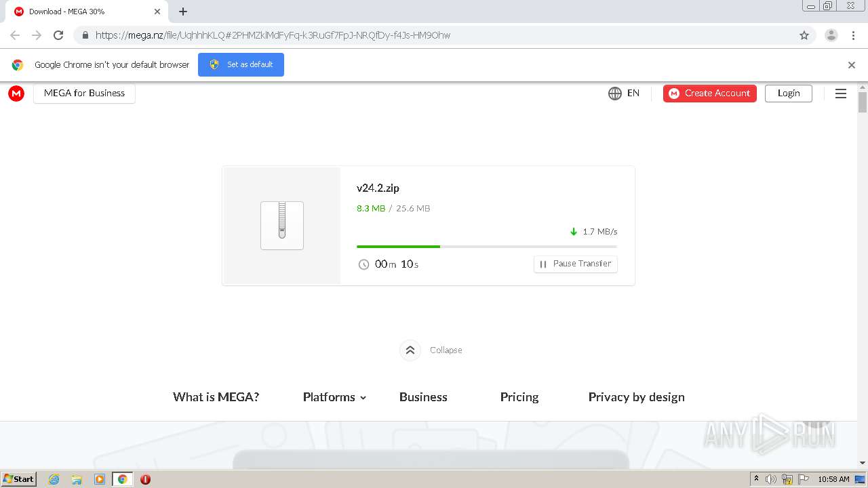
Task: Click the MEGA logo icon
Action: pyautogui.click(x=16, y=94)
